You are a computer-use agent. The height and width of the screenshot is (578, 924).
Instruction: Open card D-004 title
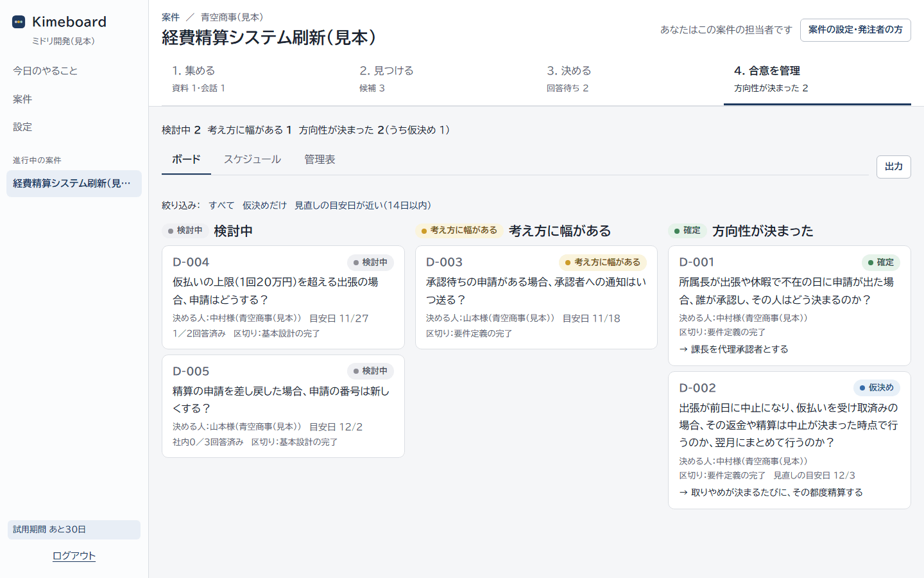(x=275, y=291)
